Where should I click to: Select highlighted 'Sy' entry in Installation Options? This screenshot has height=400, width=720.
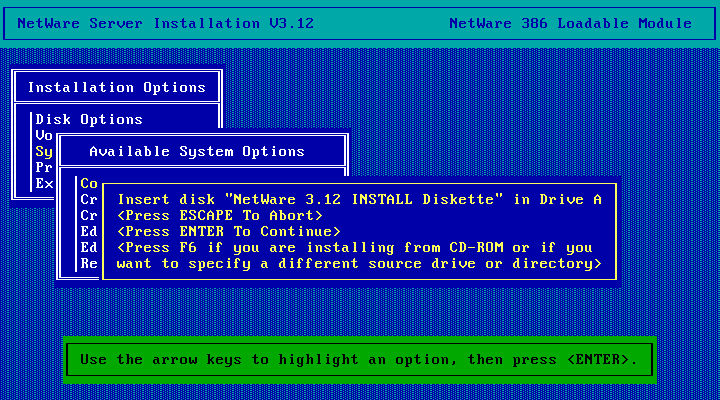[x=44, y=152]
